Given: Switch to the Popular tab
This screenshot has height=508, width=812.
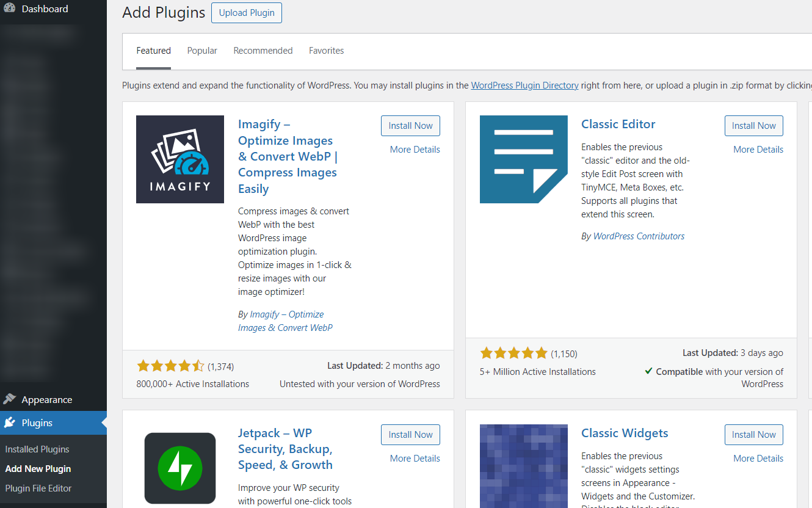Looking at the screenshot, I should coord(202,51).
